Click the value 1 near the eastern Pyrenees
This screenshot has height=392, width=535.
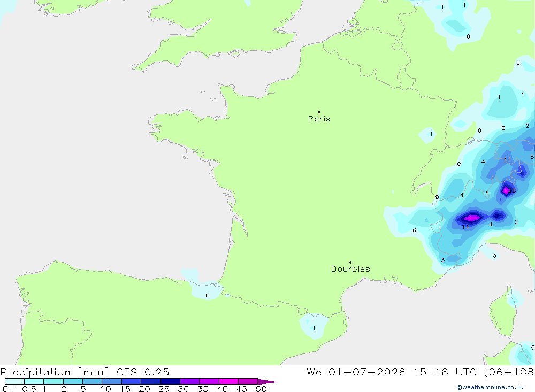point(314,328)
